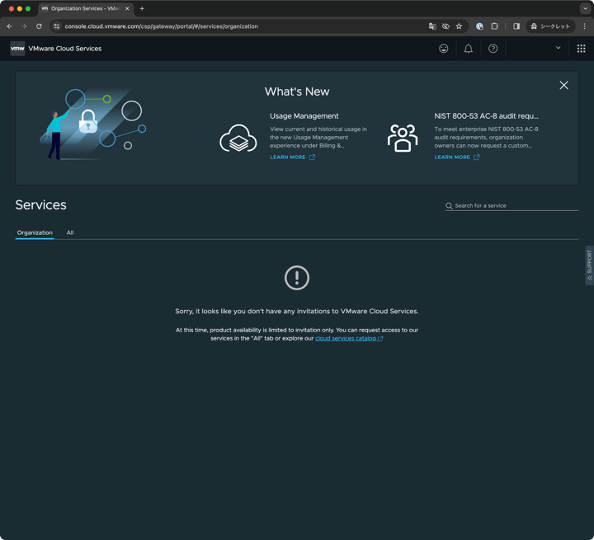Click Learn More under NIST 800-53 AC-8
This screenshot has width=594, height=540.
pos(457,157)
